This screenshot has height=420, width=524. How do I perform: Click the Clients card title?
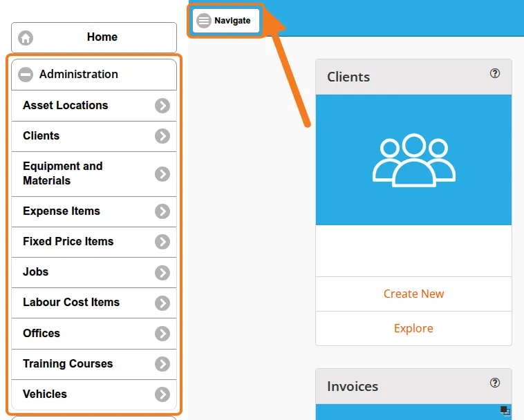(348, 77)
